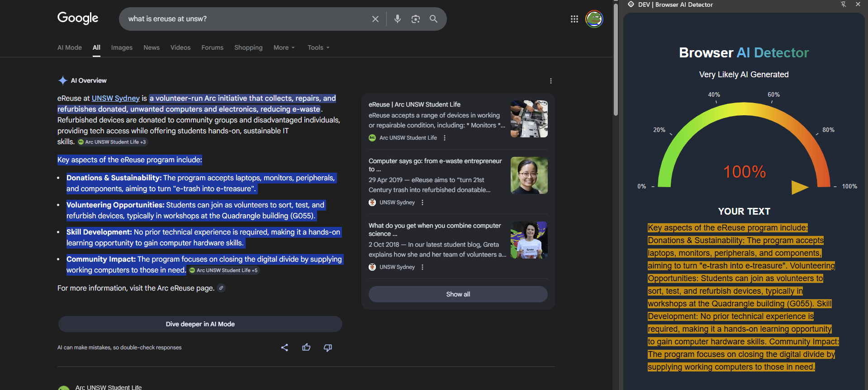Open the Arc UNSW Student Life +3 citation chip
This screenshot has width=868, height=390.
pos(112,142)
